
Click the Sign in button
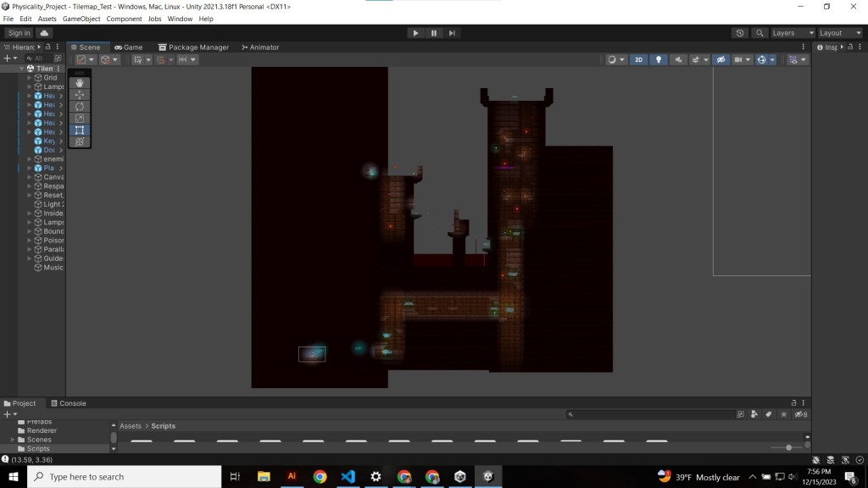point(19,33)
